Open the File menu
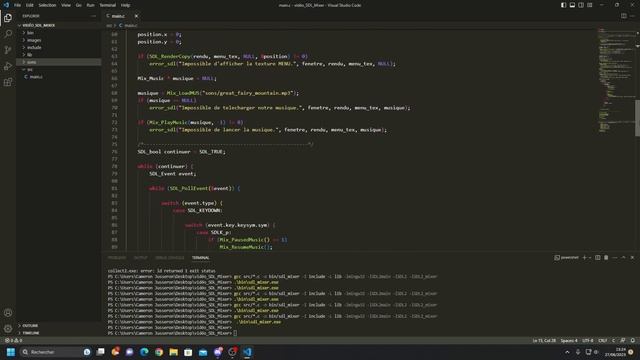The height and width of the screenshot is (360, 640). coord(17,5)
